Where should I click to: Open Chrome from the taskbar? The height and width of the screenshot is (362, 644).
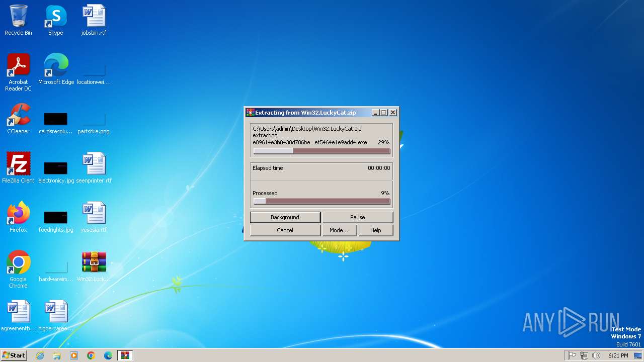click(x=91, y=355)
